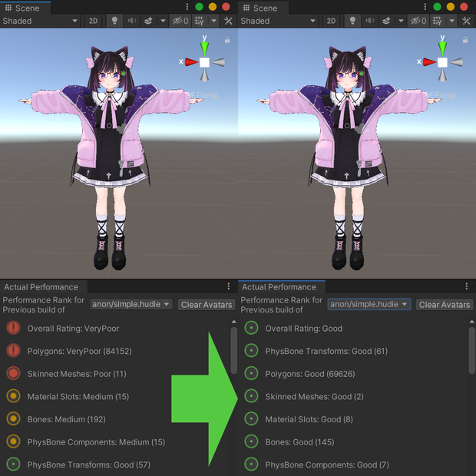Toggle 2D mode in right Scene view
The image size is (476, 476).
pyautogui.click(x=331, y=21)
